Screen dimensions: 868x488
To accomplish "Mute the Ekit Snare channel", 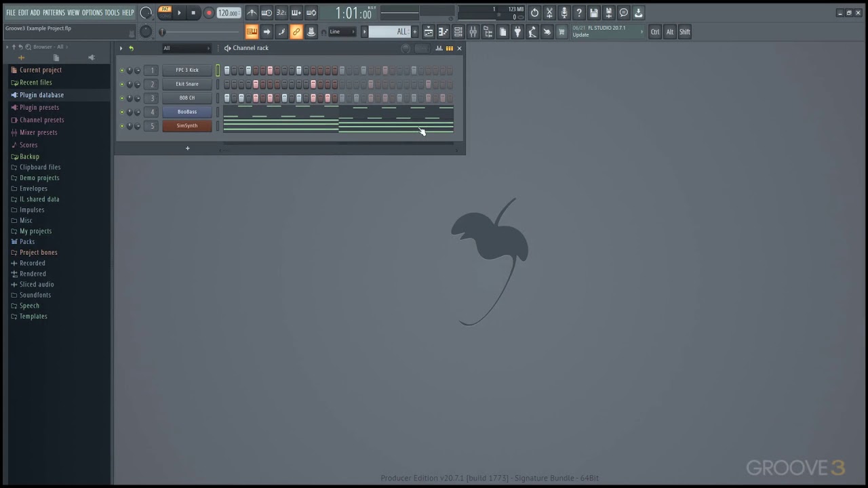I will 122,84.
